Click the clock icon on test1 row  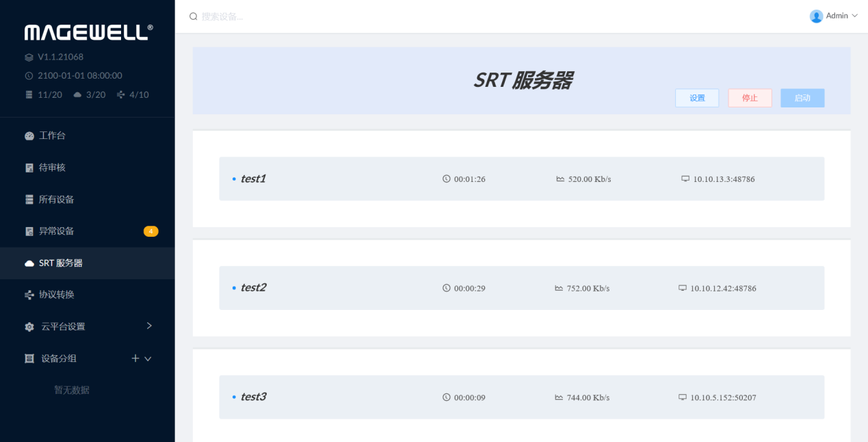click(x=447, y=179)
